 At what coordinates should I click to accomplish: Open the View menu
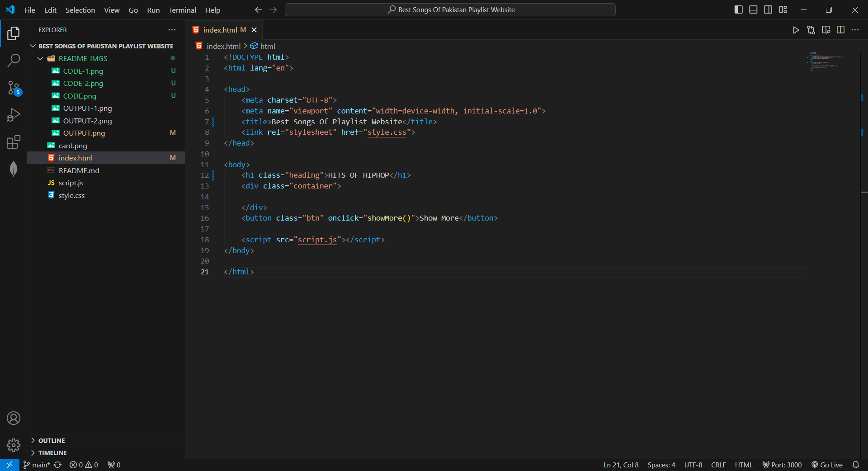click(112, 10)
